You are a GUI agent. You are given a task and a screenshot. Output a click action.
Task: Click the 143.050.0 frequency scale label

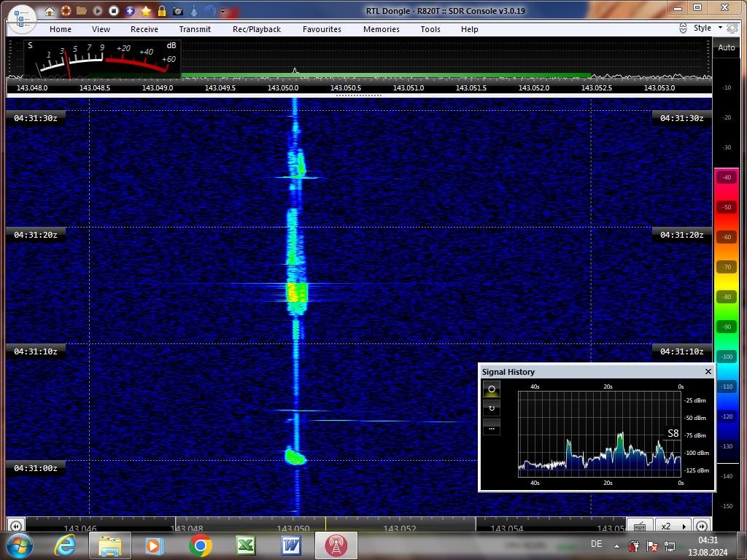click(283, 88)
